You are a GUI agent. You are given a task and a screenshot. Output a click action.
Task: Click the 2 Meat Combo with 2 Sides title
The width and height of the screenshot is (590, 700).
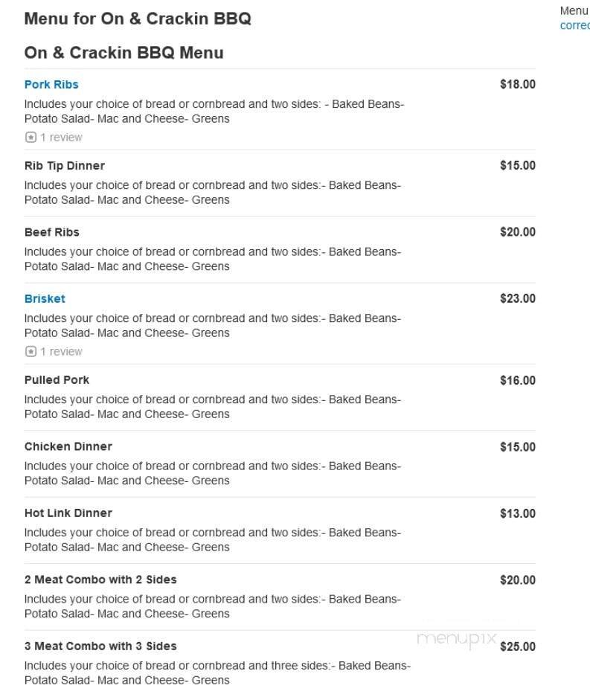(x=100, y=579)
